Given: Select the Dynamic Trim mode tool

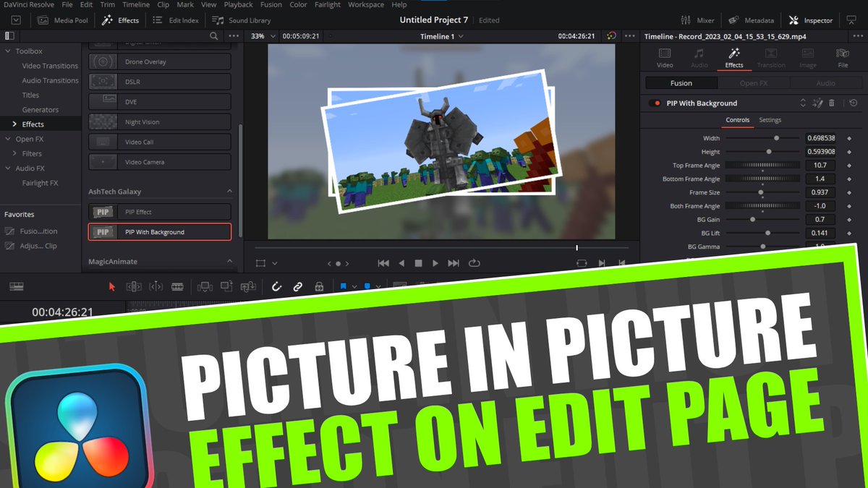Looking at the screenshot, I should tap(156, 286).
